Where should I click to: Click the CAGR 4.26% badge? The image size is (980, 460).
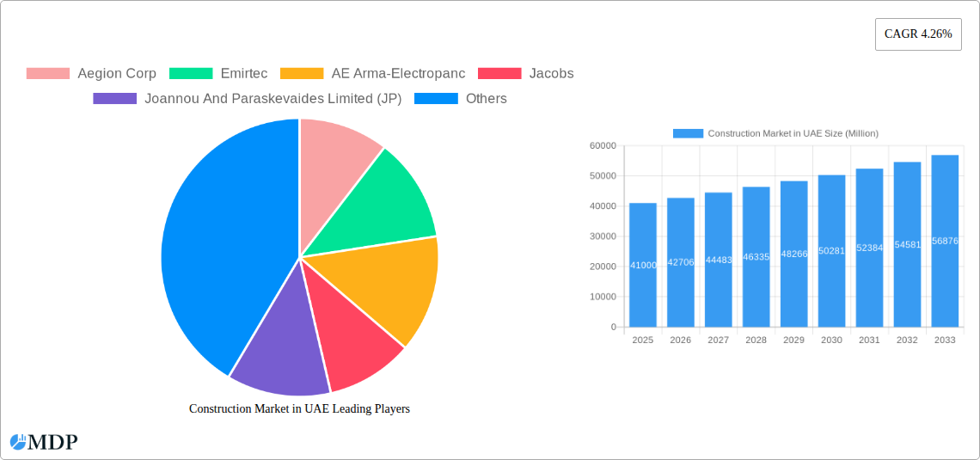(x=918, y=34)
